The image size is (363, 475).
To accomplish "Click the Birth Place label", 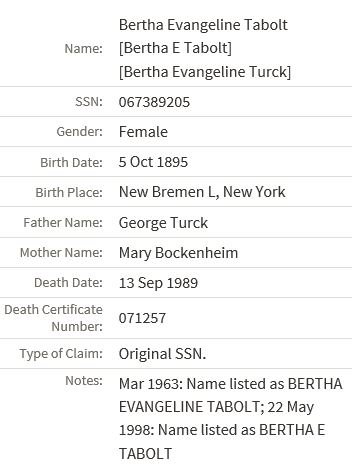I will point(69,193).
